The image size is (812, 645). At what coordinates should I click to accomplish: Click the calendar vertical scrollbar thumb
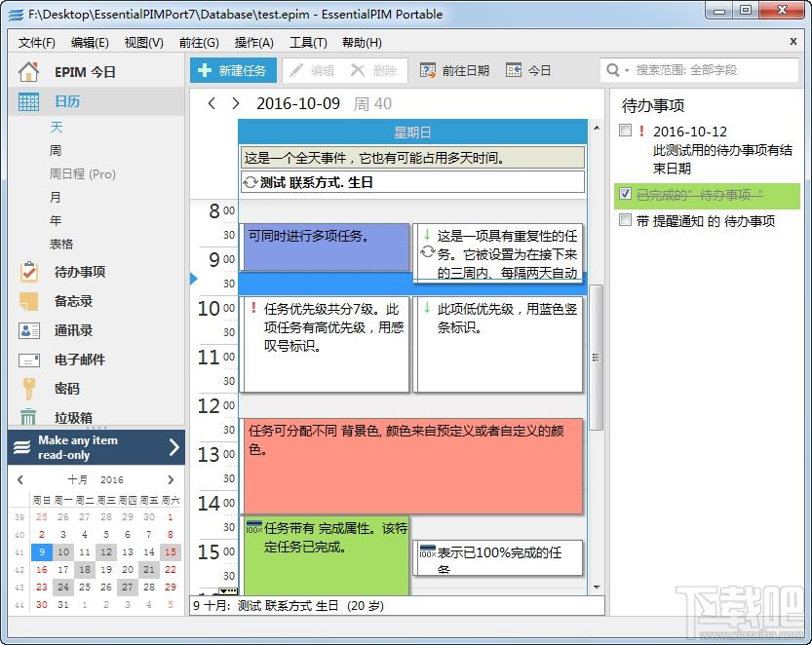tap(596, 358)
